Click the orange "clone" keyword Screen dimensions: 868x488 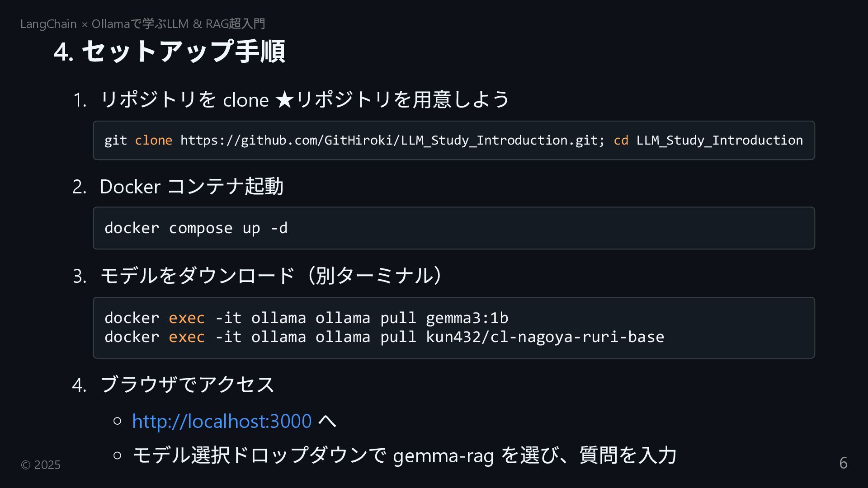coord(153,141)
